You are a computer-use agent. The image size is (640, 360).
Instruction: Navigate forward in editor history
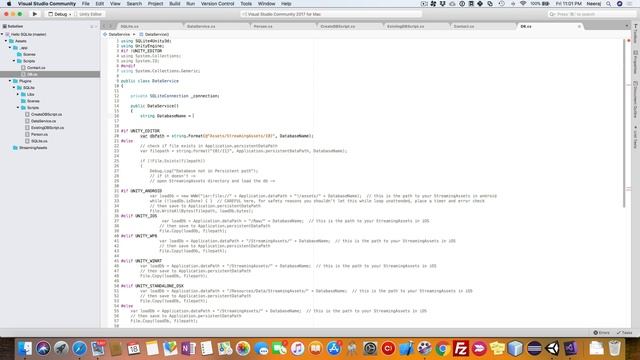pyautogui.click(x=110, y=26)
